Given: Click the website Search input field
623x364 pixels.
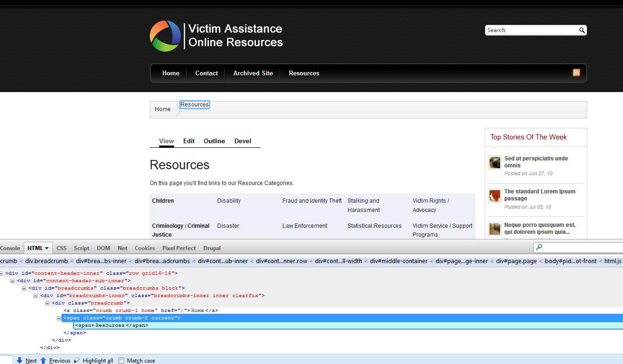Looking at the screenshot, I should point(530,30).
